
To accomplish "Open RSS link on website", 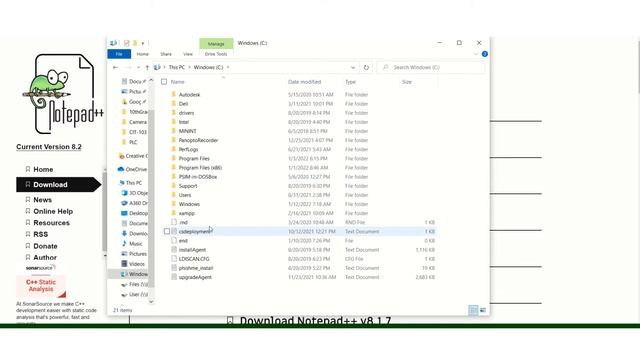I will (40, 234).
